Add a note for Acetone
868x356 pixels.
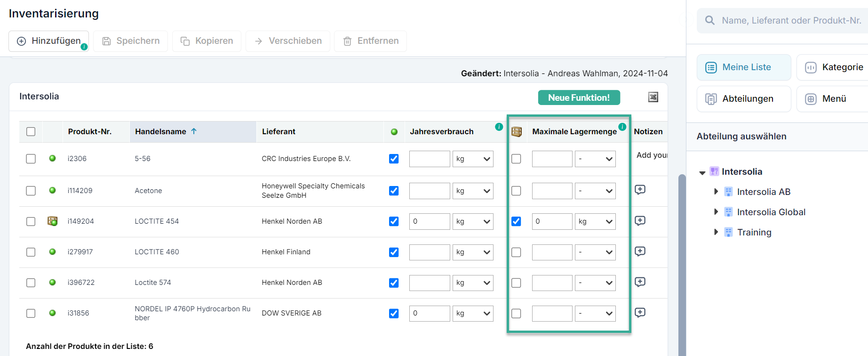[640, 190]
